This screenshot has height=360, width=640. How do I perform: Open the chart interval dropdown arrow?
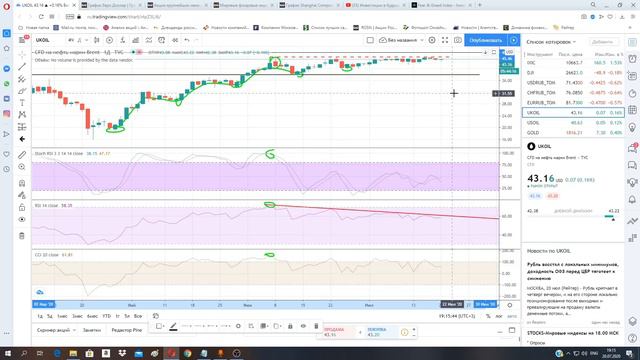click(87, 40)
